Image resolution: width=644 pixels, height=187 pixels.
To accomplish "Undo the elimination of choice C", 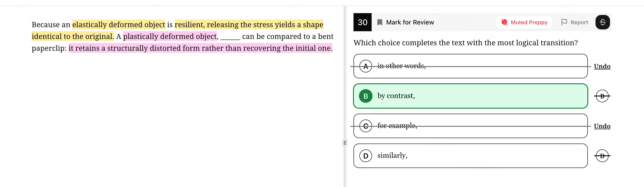I will click(x=602, y=126).
